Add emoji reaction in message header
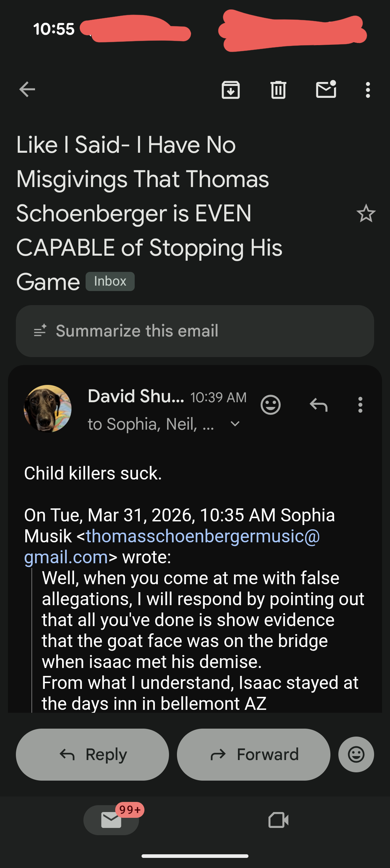This screenshot has width=390, height=868. (270, 405)
